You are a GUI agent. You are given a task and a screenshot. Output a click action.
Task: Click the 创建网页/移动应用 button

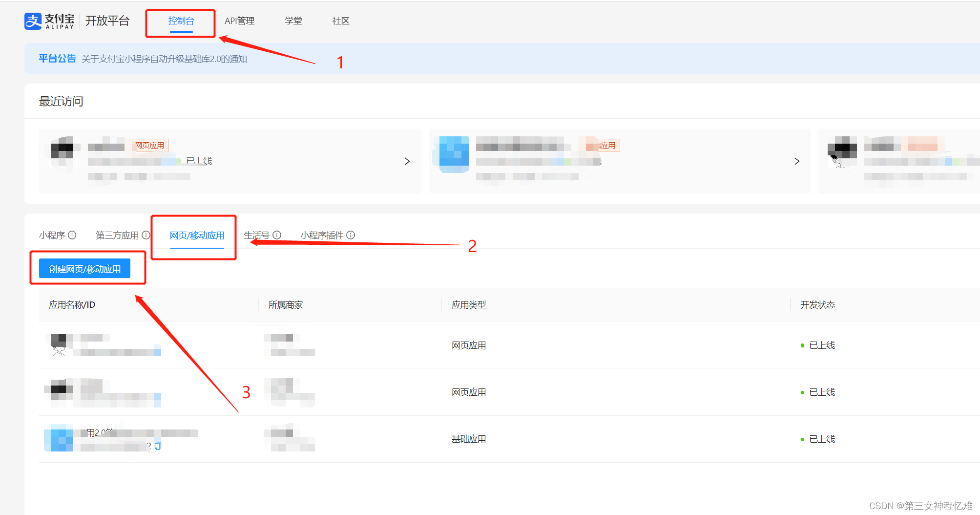coord(84,269)
